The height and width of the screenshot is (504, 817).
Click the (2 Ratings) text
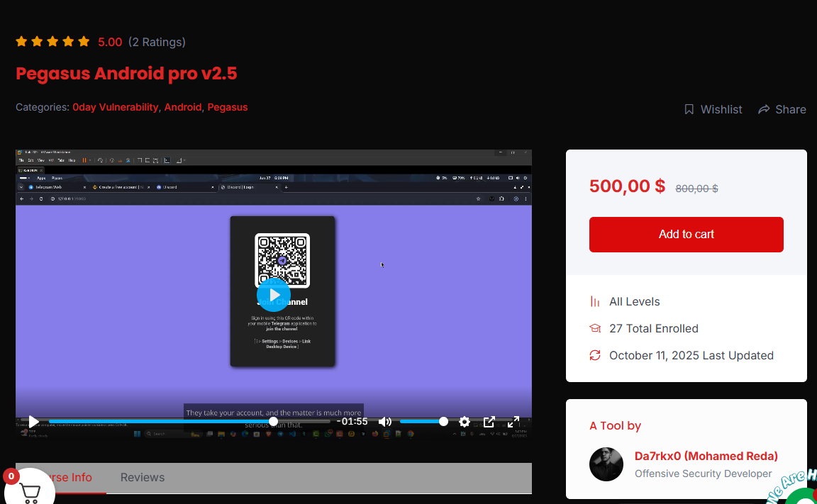157,42
